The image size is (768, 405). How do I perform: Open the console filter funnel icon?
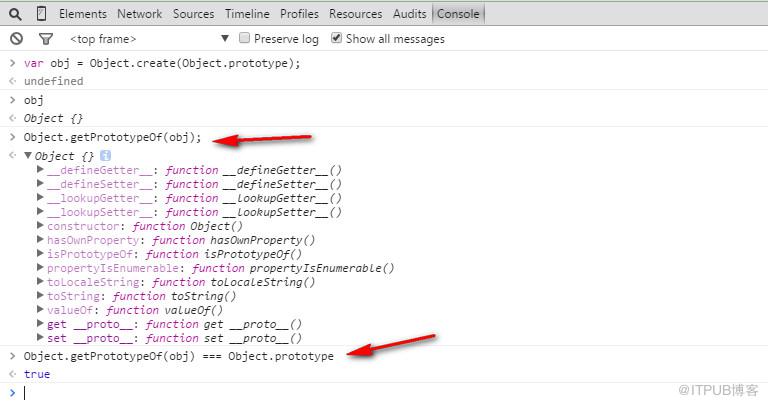pyautogui.click(x=46, y=39)
